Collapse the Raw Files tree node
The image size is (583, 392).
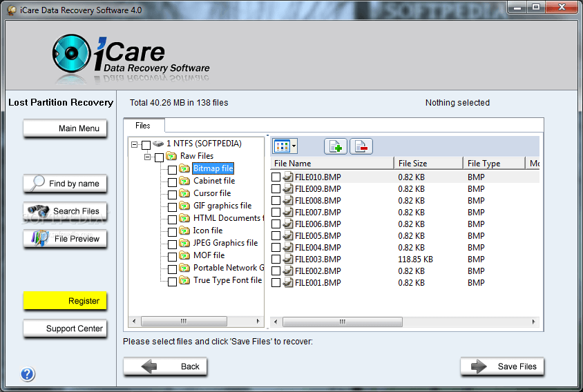tap(148, 157)
